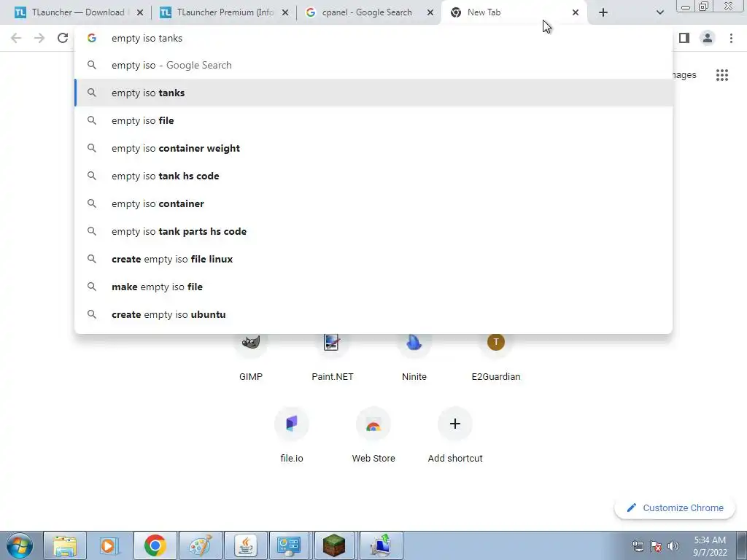Choose 'empty iso - Google Search' suggestion
Image resolution: width=747 pixels, height=560 pixels.
pos(373,65)
